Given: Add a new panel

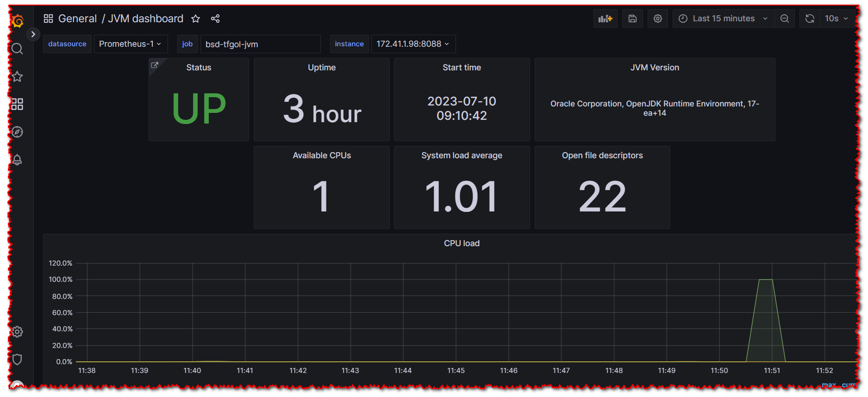Looking at the screenshot, I should tap(606, 19).
